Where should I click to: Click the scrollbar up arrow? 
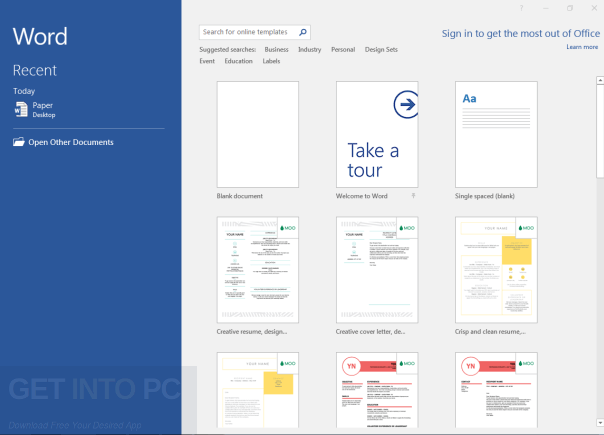[600, 80]
